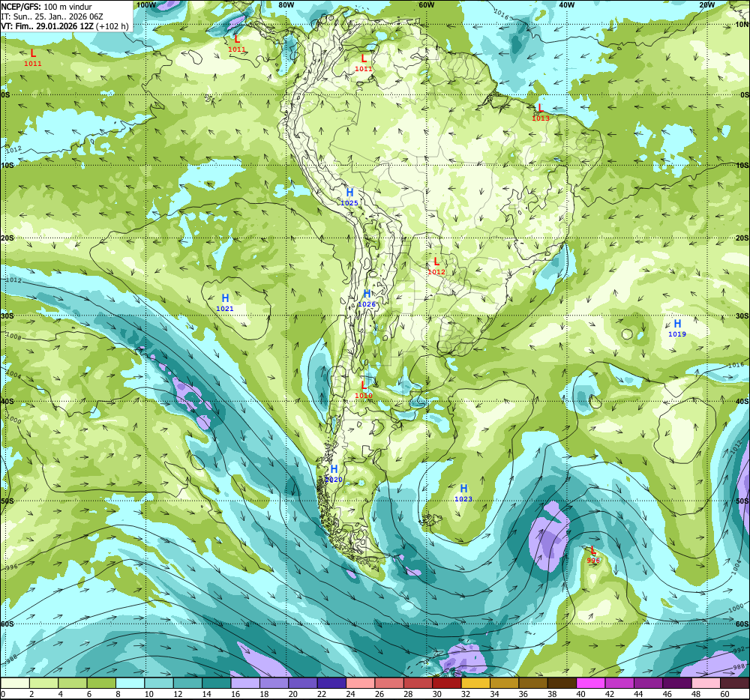Pick the green swatch between 6 and 8
The image size is (750, 700).
coord(101,684)
